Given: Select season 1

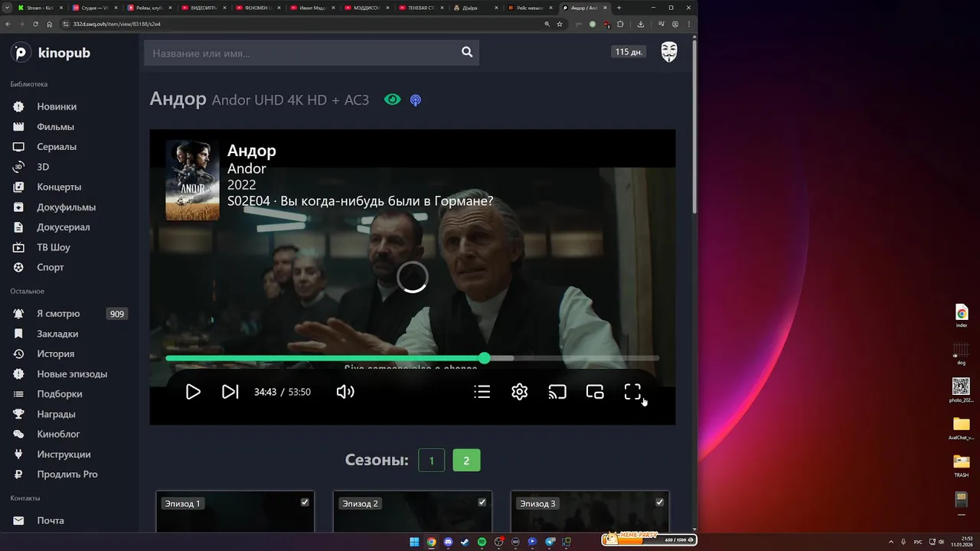Looking at the screenshot, I should [432, 460].
